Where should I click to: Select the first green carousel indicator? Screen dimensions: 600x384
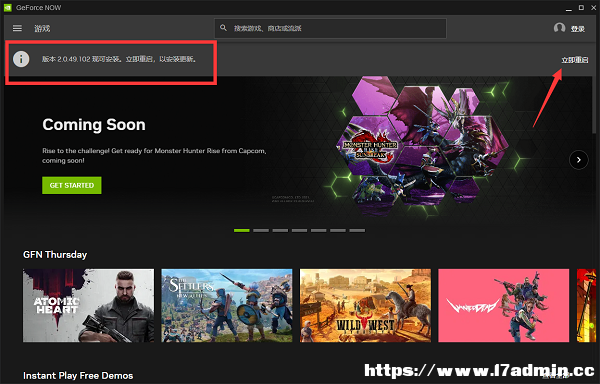[x=241, y=231]
